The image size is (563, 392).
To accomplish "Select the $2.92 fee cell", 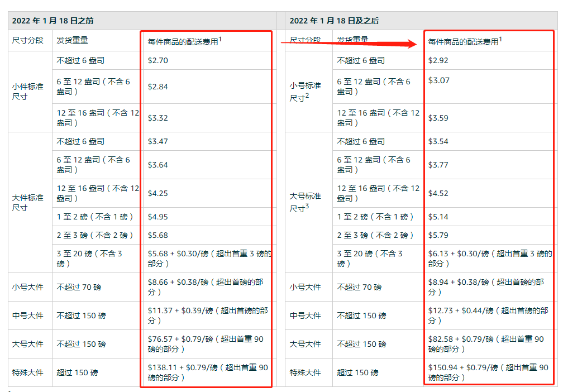I will click(489, 60).
